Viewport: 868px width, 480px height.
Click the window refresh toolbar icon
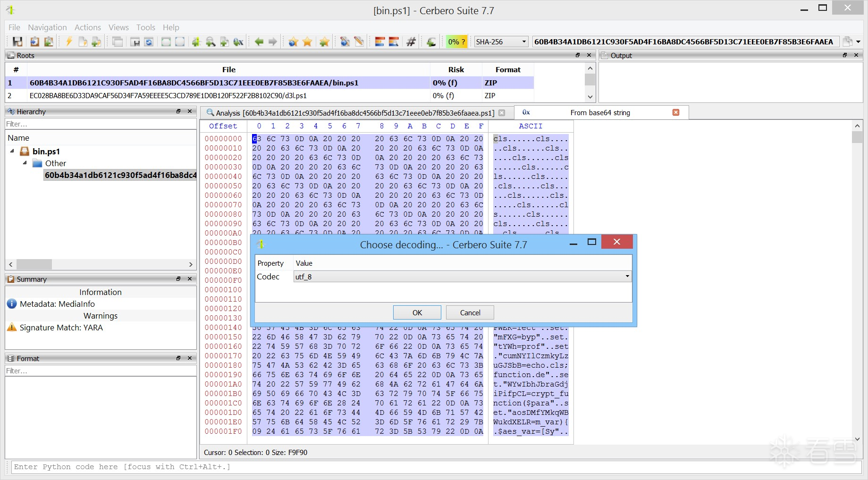[x=149, y=42]
